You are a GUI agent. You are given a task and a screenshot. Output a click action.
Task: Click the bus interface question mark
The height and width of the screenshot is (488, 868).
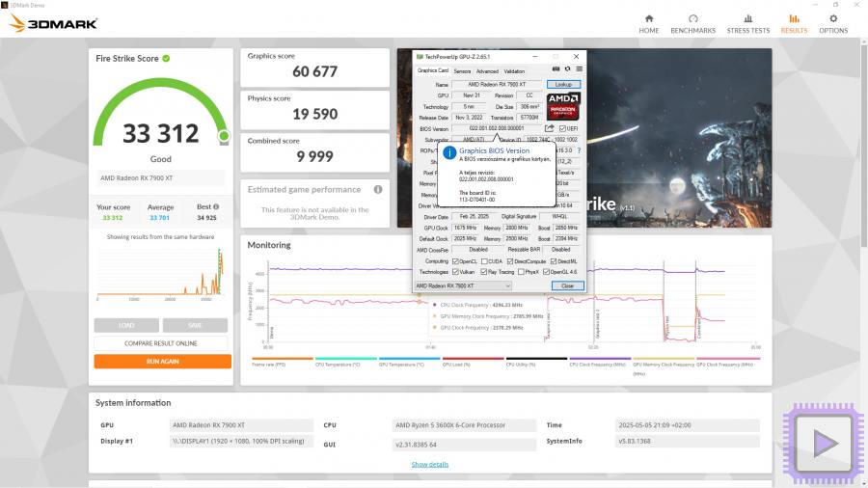tap(579, 150)
